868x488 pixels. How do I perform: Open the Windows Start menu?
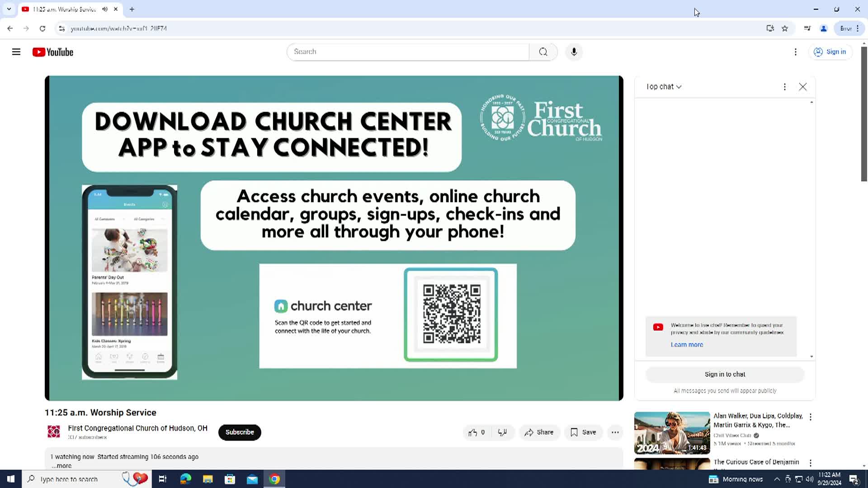11,479
